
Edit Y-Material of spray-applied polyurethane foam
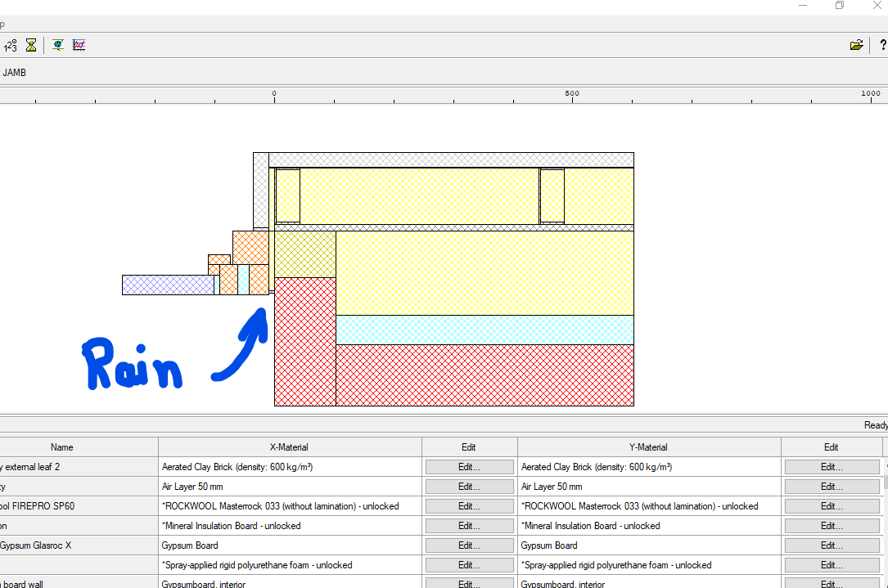(x=832, y=565)
